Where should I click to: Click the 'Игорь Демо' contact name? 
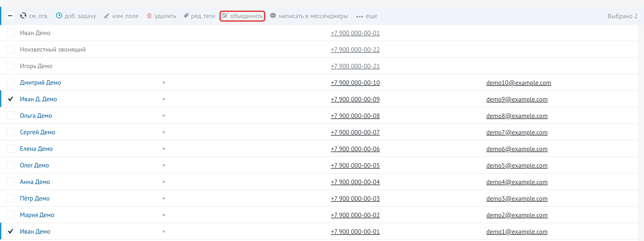[x=36, y=66]
